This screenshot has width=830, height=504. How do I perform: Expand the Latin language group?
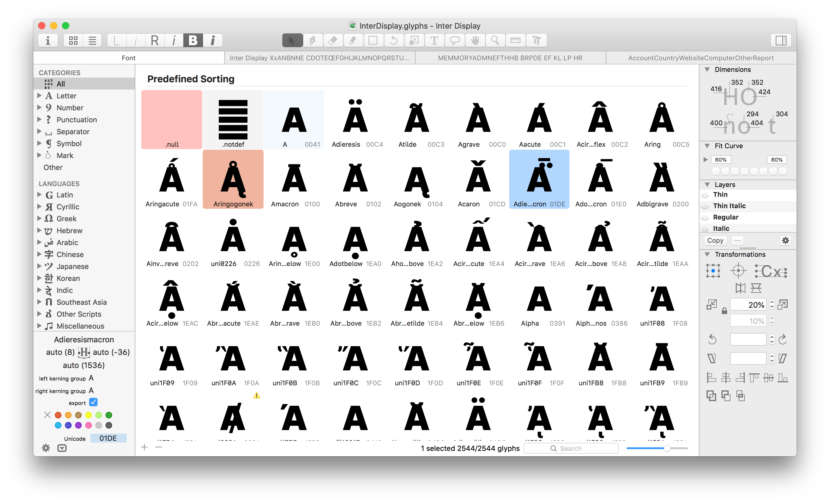coord(39,195)
